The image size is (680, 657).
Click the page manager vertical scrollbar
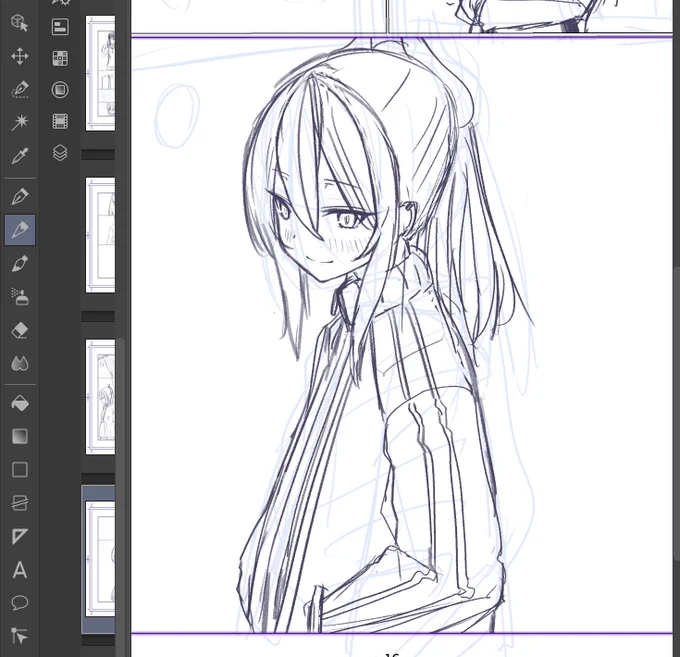(x=121, y=497)
